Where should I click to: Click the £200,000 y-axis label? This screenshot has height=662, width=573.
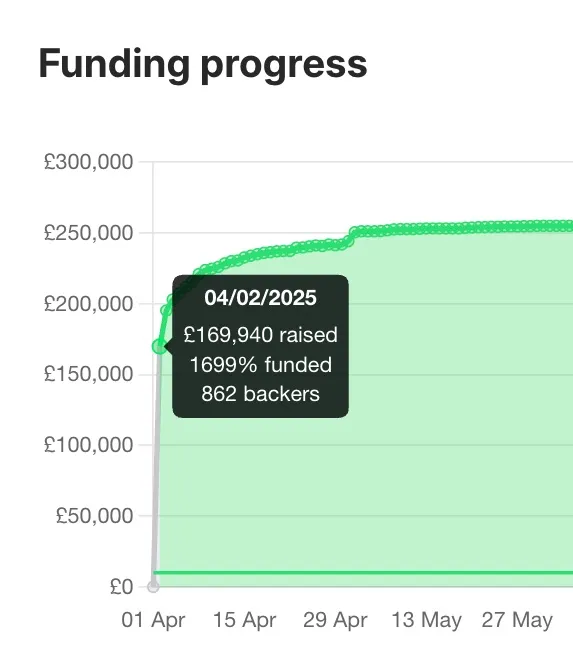pyautogui.click(x=89, y=304)
